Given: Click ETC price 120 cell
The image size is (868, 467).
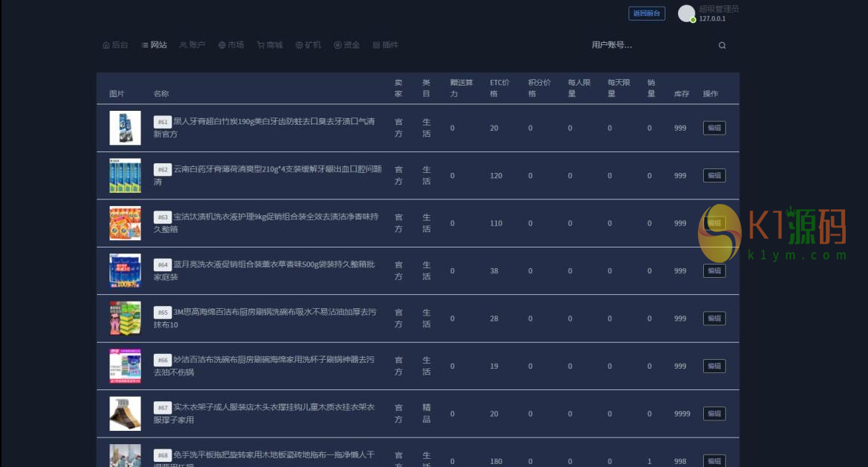Looking at the screenshot, I should (x=496, y=175).
